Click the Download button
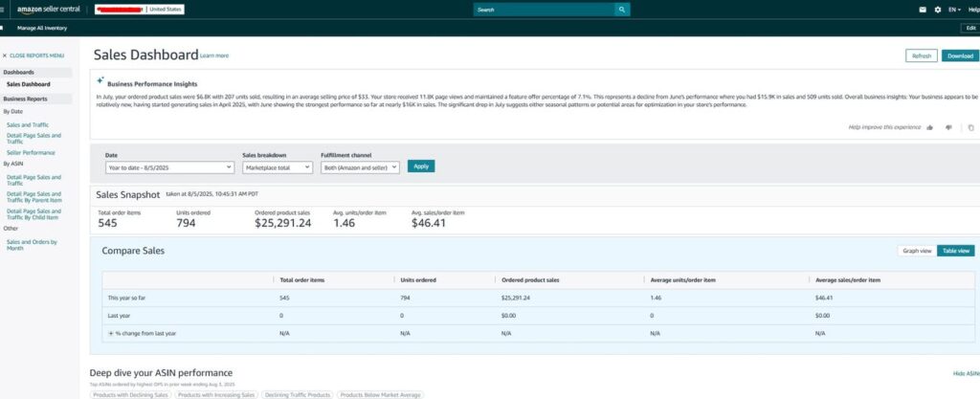Screen dimensions: 980x399 click(961, 55)
